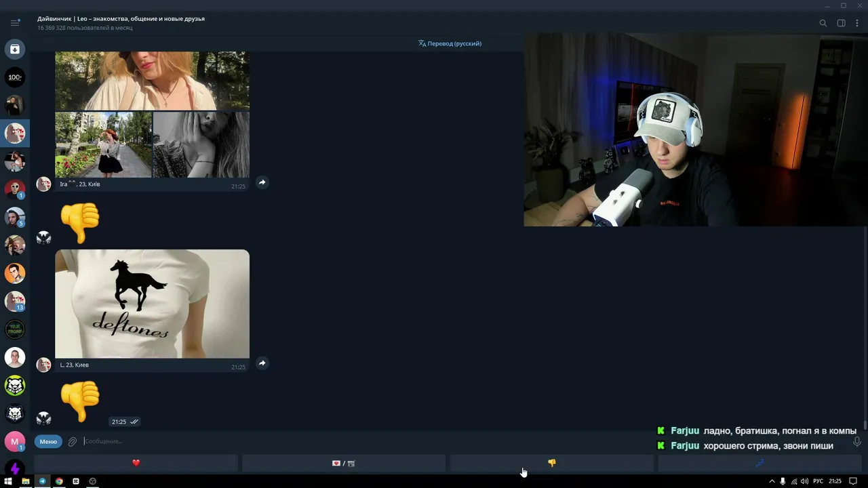
Task: Open the black-and-white portrait photo
Action: pos(201,144)
